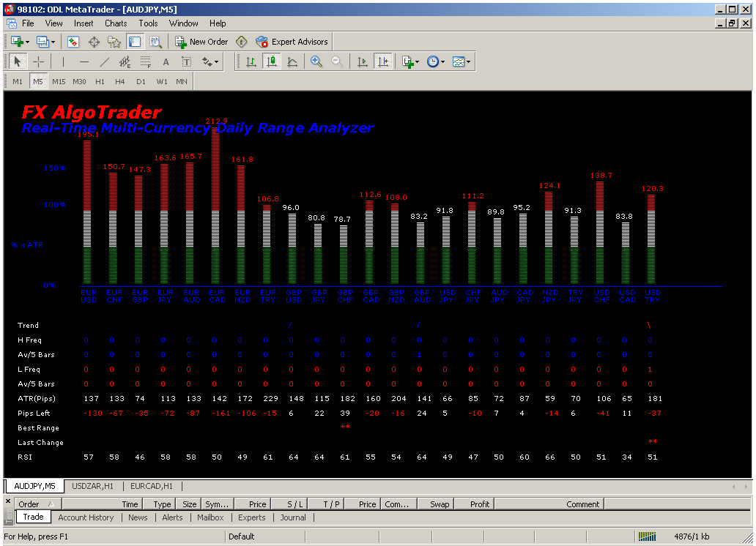
Task: Select the Text Label 'T' tool
Action: (x=187, y=61)
